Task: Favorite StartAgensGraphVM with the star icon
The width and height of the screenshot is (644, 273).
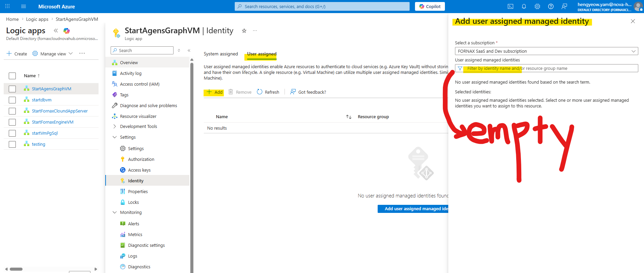Action: (244, 31)
